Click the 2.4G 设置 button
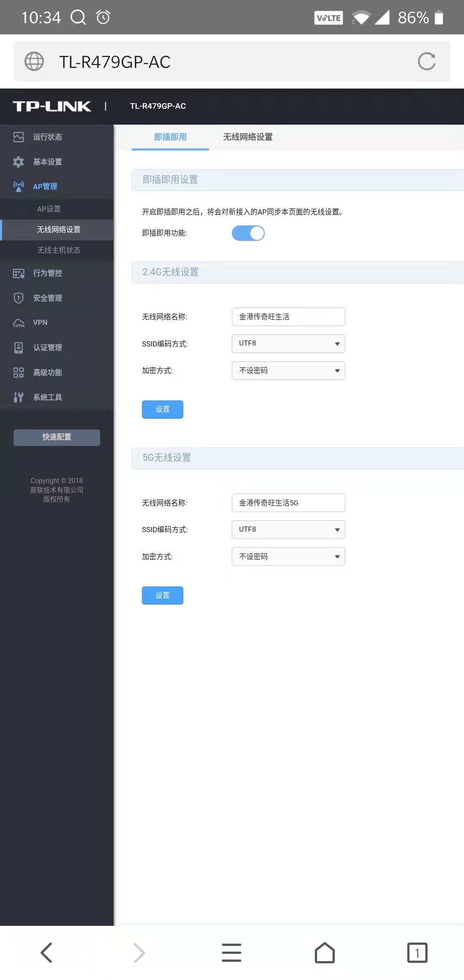Viewport: 464px width, 980px height. coord(162,409)
